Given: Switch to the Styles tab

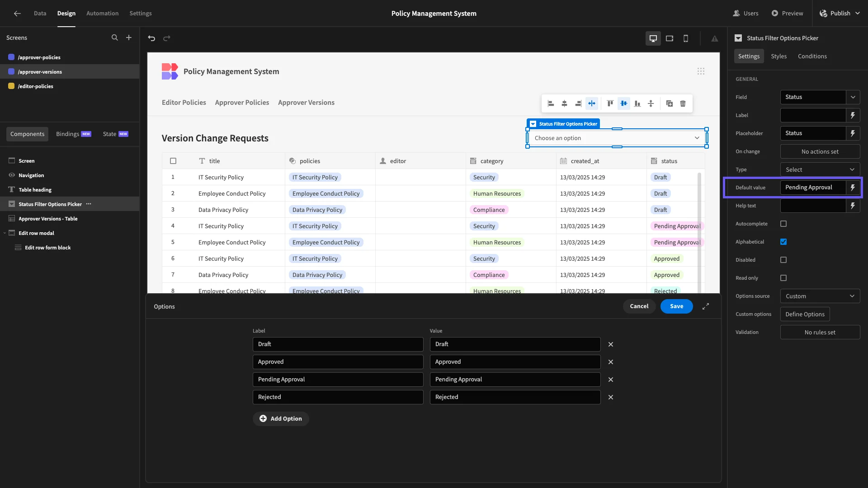Looking at the screenshot, I should click(778, 56).
